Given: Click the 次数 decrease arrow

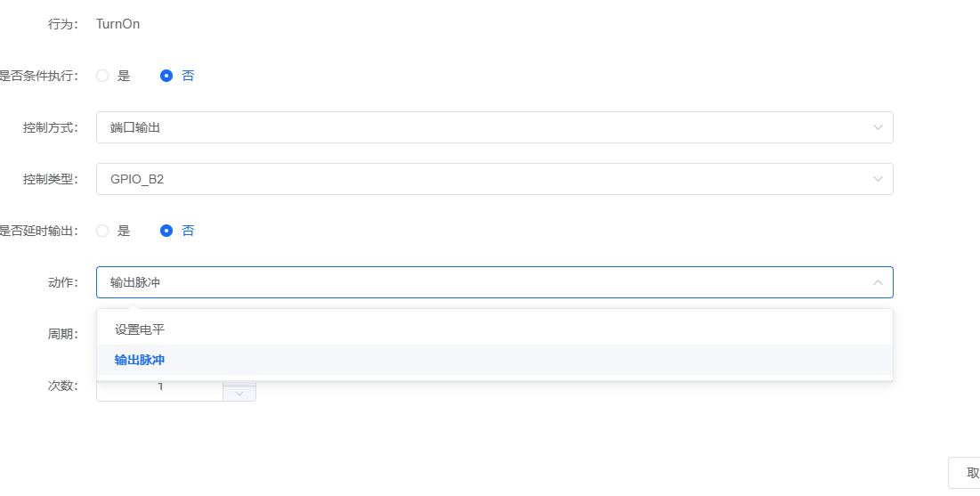Looking at the screenshot, I should (x=239, y=393).
